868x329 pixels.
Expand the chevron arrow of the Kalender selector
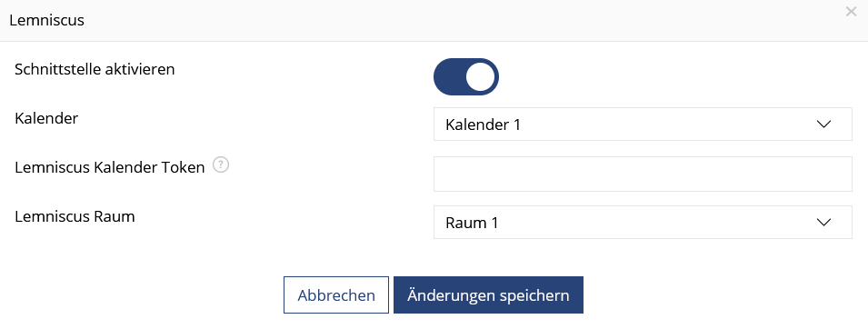coord(823,125)
